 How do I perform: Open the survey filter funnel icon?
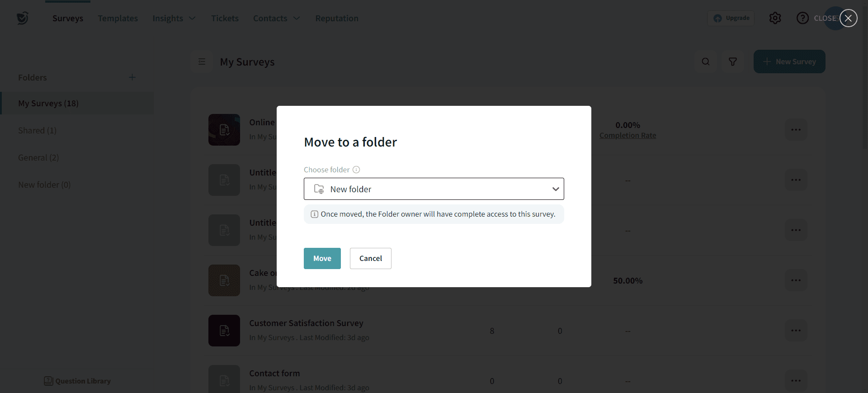click(x=733, y=62)
